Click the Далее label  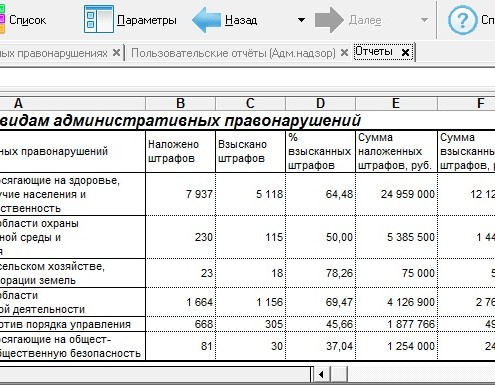[365, 21]
